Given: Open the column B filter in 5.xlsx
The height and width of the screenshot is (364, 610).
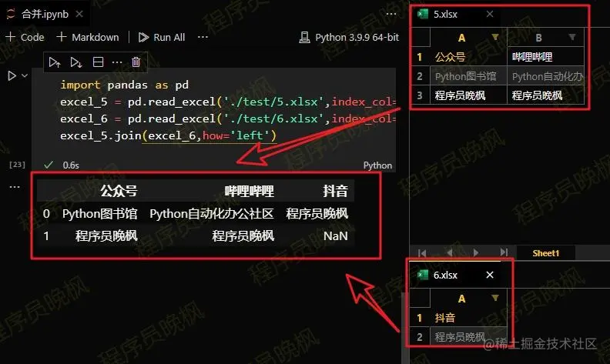Looking at the screenshot, I should point(571,38).
